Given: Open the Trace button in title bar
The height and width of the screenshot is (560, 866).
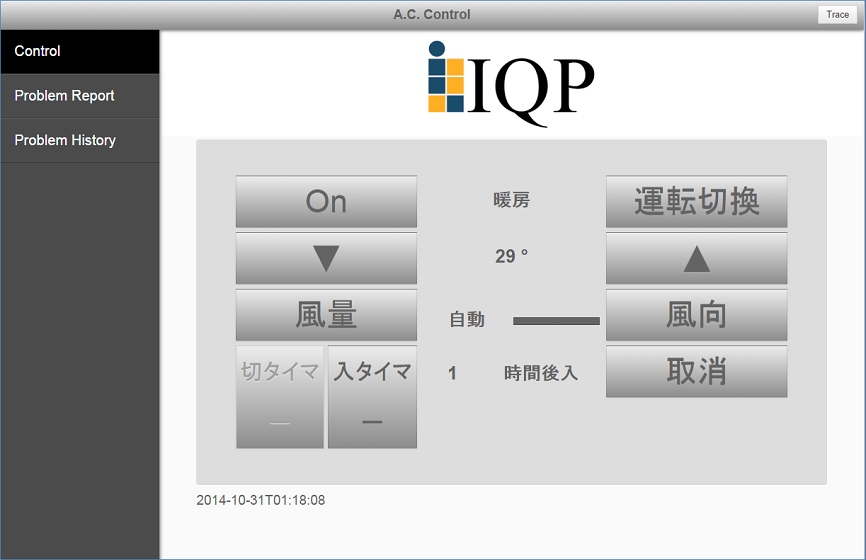Looking at the screenshot, I should [x=837, y=14].
